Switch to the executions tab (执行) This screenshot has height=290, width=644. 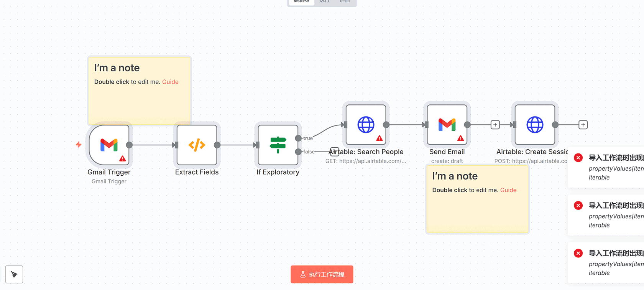[324, 2]
